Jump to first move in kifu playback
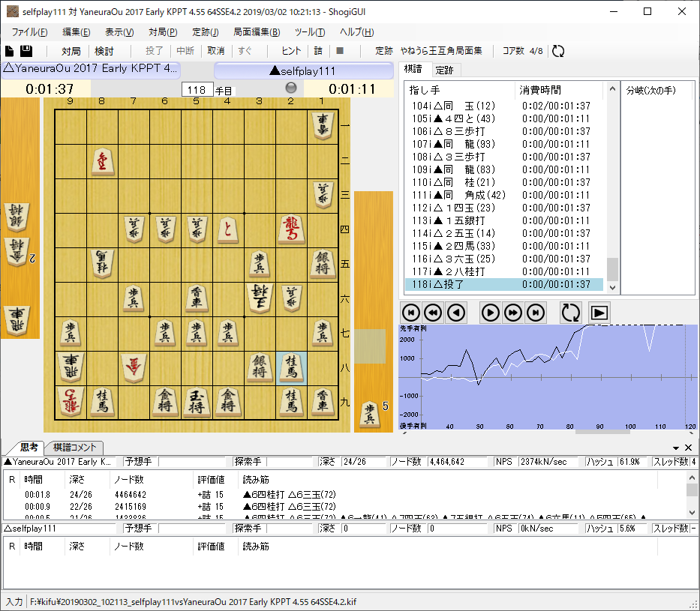This screenshot has height=611, width=700. coord(410,313)
